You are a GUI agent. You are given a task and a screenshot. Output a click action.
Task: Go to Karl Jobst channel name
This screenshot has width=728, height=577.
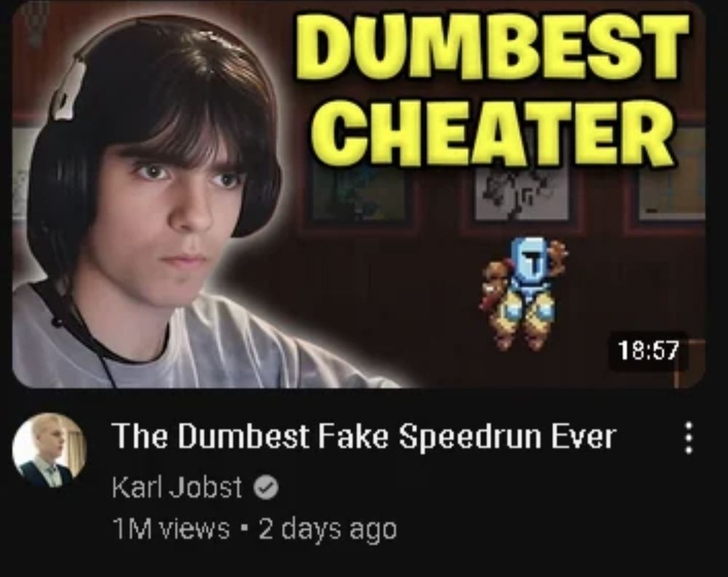point(176,488)
